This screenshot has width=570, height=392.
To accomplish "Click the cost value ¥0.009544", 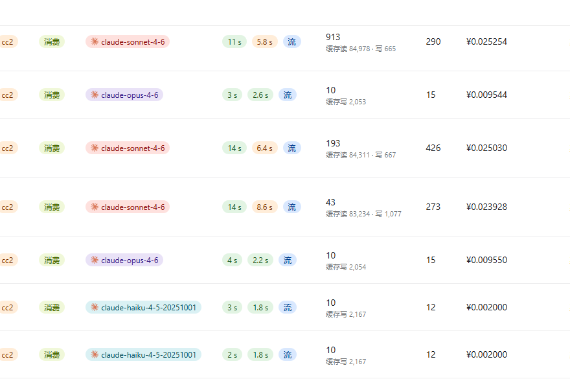I will (486, 95).
